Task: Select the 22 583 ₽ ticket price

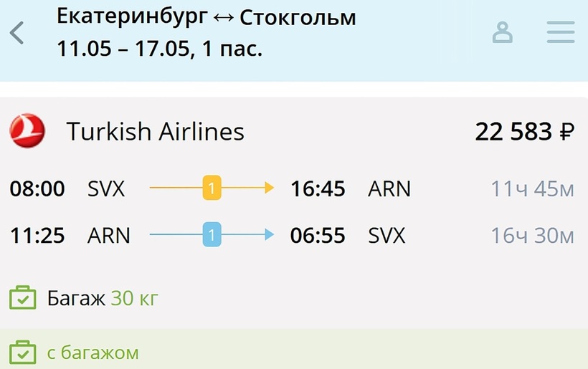Action: (x=524, y=132)
